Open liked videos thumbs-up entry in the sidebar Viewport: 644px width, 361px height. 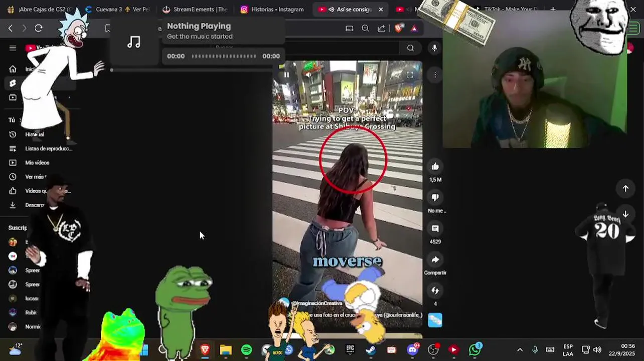(x=13, y=191)
